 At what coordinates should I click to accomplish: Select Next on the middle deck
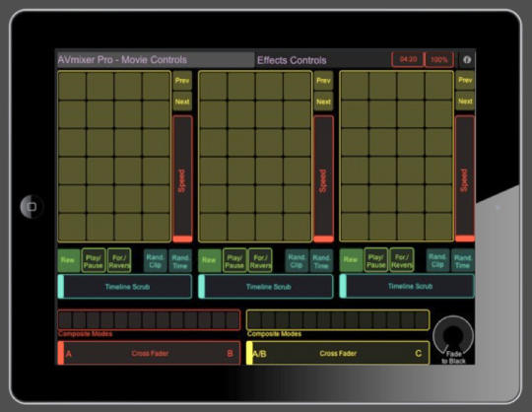(x=323, y=102)
